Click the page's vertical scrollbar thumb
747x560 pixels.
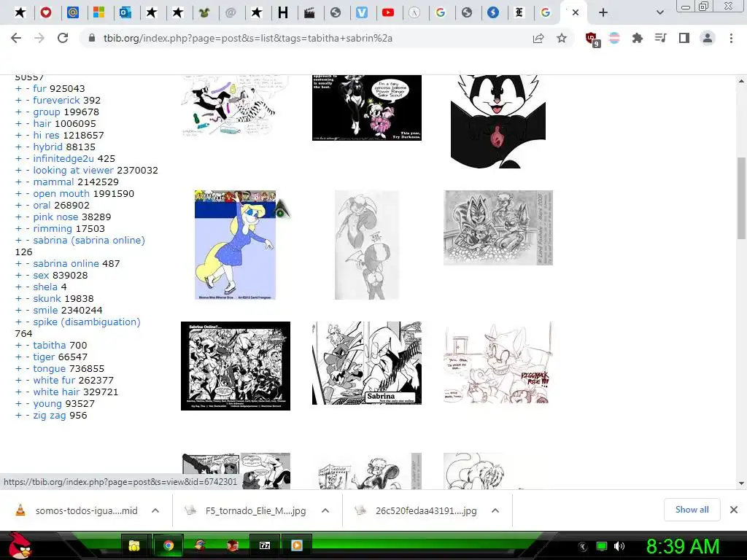[741, 198]
